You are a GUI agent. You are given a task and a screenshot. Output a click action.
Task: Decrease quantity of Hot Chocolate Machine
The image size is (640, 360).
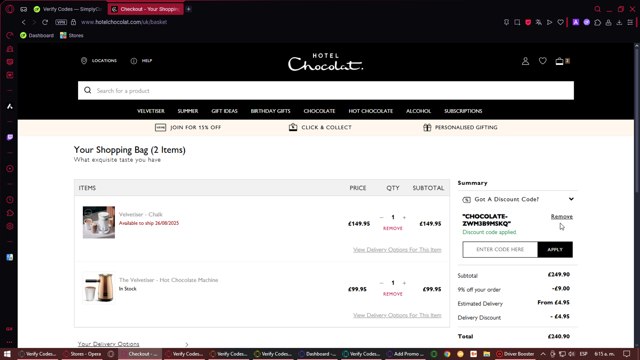pyautogui.click(x=382, y=283)
